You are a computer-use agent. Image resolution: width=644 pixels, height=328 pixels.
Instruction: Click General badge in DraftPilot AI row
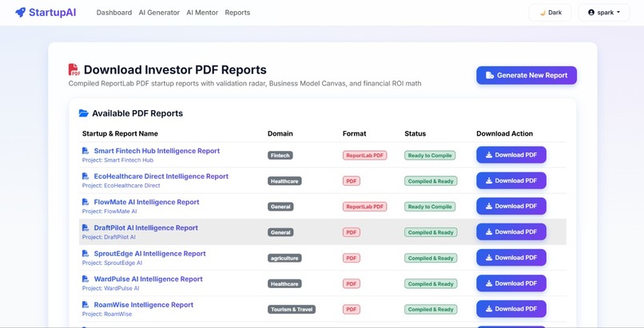pyautogui.click(x=280, y=232)
